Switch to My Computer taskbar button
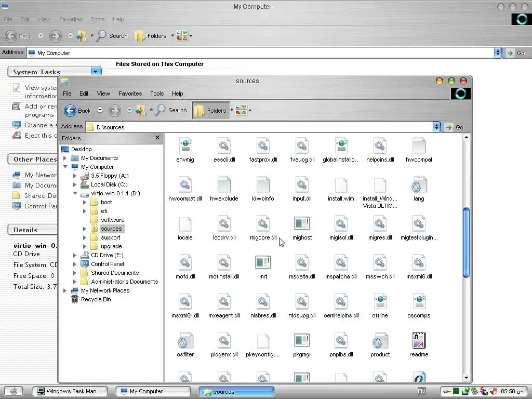Image resolution: width=532 pixels, height=399 pixels. 153,391
